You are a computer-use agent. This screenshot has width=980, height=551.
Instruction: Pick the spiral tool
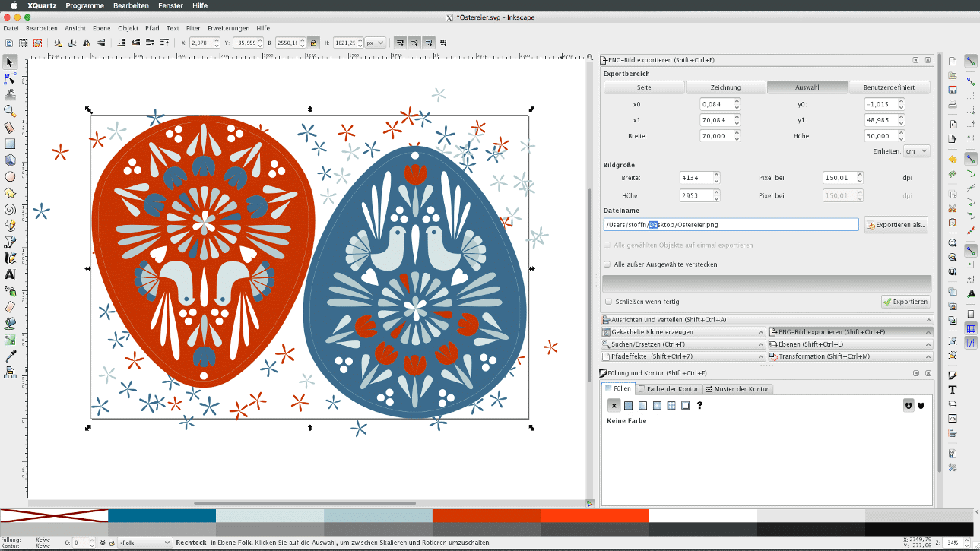click(10, 209)
